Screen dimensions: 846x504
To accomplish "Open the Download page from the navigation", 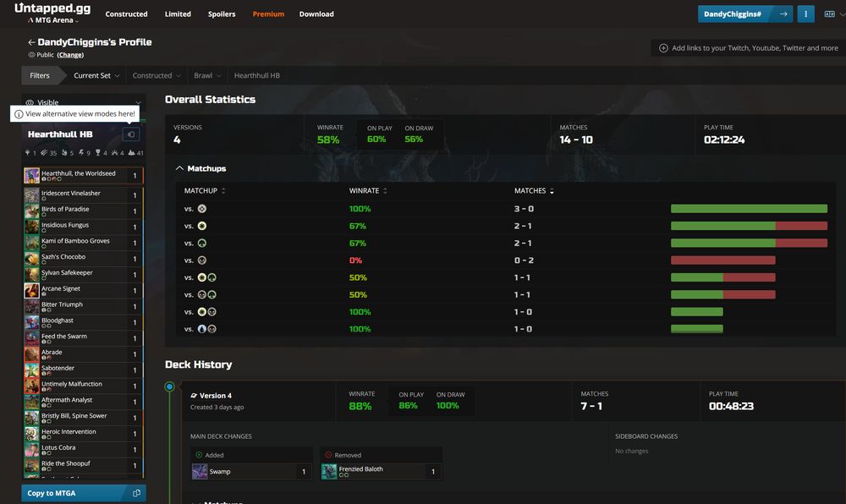I will point(316,14).
